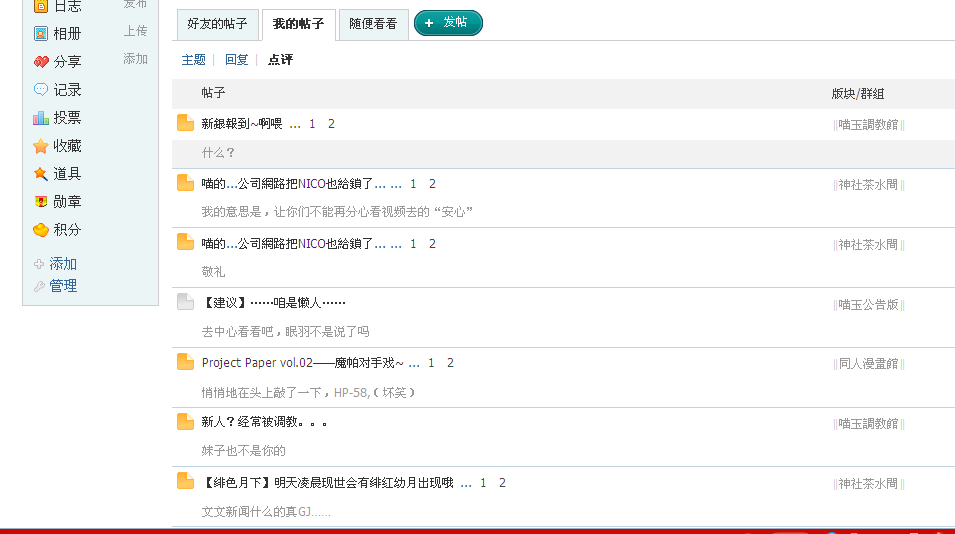Screen dimensions: 955x534
Task: Click 添加 next to 分享
Action: pos(135,59)
